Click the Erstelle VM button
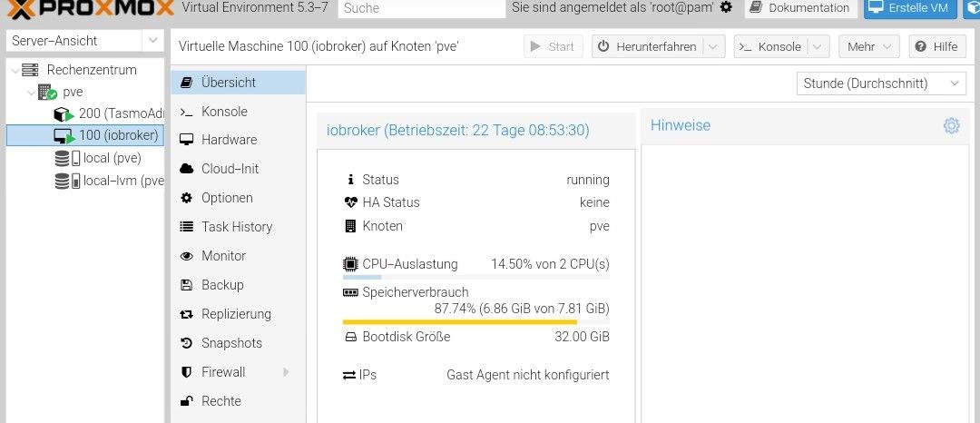980x423 pixels. point(909,8)
